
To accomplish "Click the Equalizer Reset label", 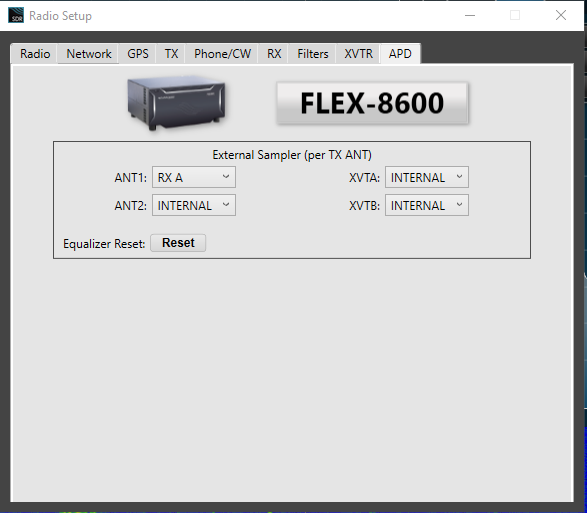I will 104,244.
